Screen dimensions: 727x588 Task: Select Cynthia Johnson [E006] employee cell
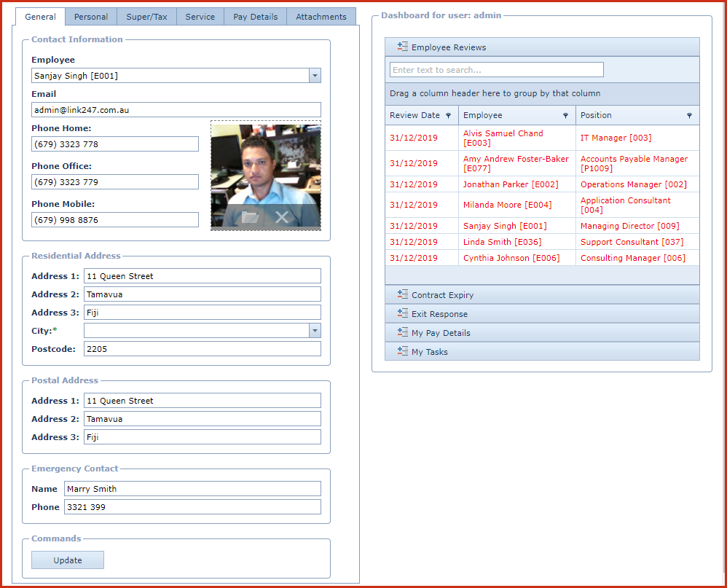coord(517,258)
